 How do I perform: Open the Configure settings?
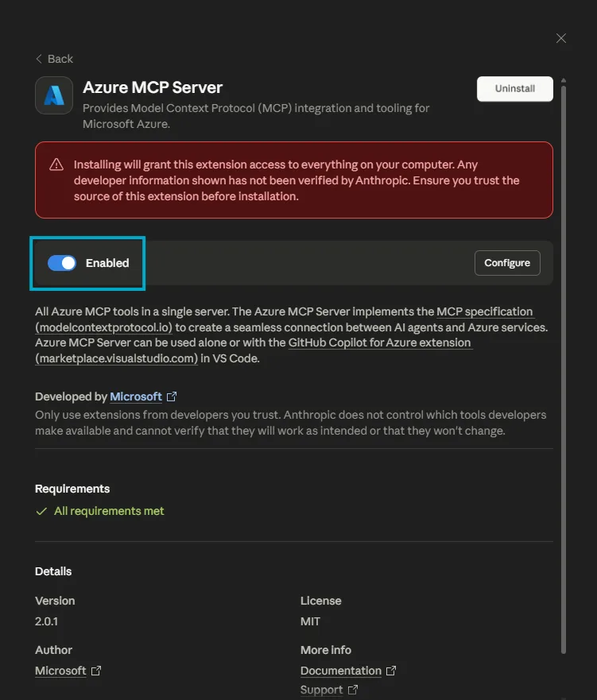pos(507,262)
